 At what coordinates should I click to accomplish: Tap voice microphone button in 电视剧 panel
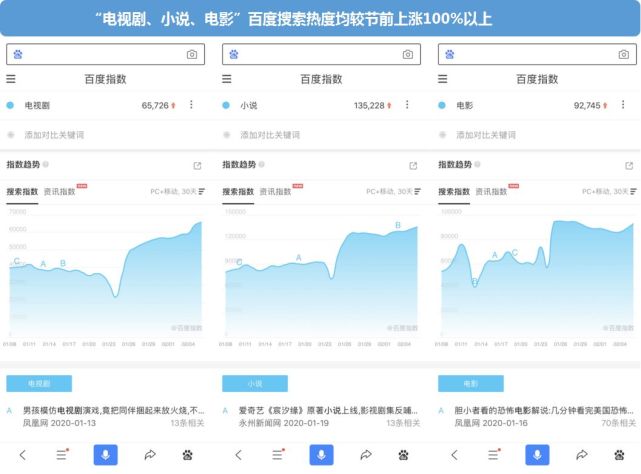[105, 455]
